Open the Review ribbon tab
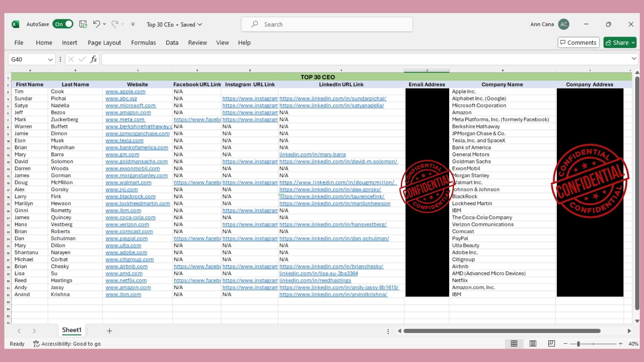 pos(197,43)
